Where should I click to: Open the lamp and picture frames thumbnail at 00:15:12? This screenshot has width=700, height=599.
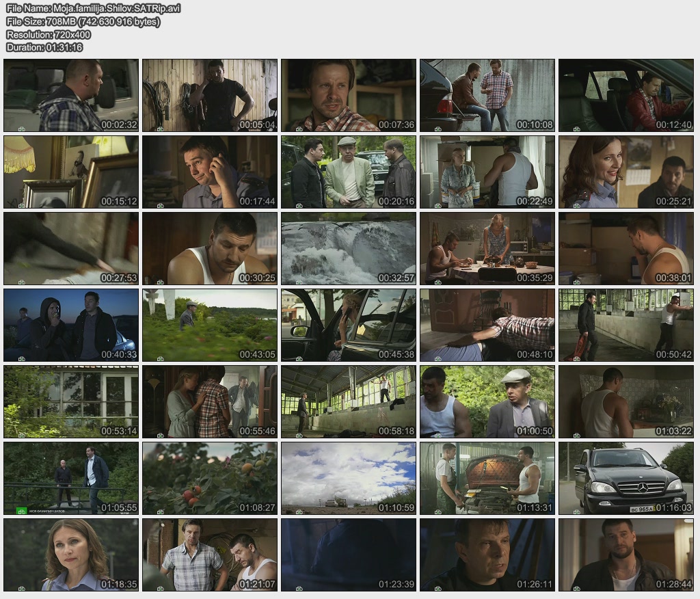(71, 172)
